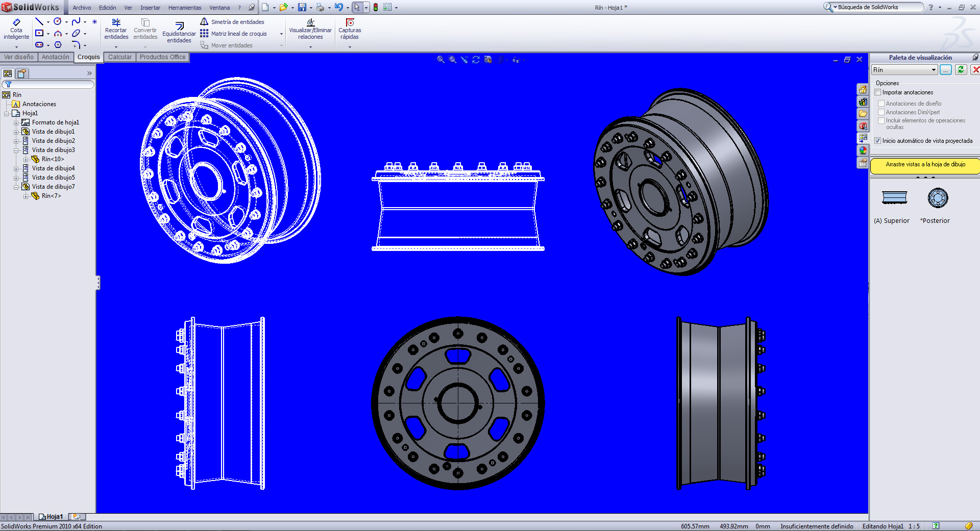980x531 pixels.
Task: Save the drawing with the diskette icon
Action: click(302, 7)
